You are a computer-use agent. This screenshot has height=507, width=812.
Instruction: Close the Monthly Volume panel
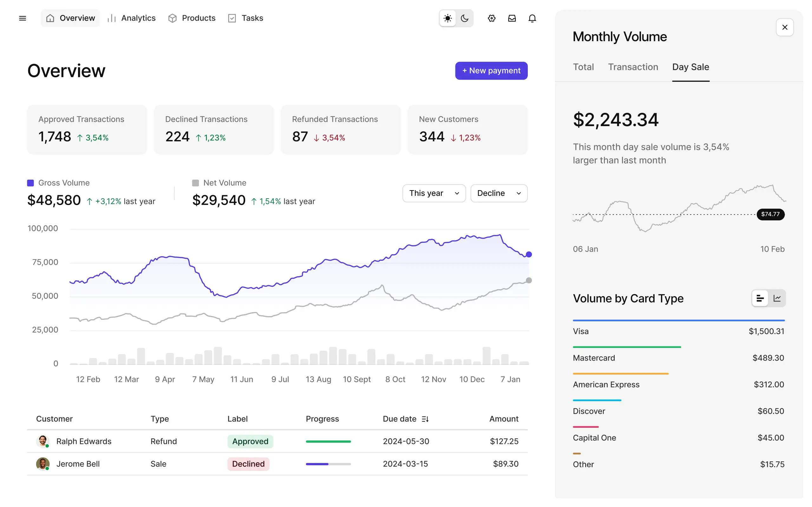click(784, 27)
